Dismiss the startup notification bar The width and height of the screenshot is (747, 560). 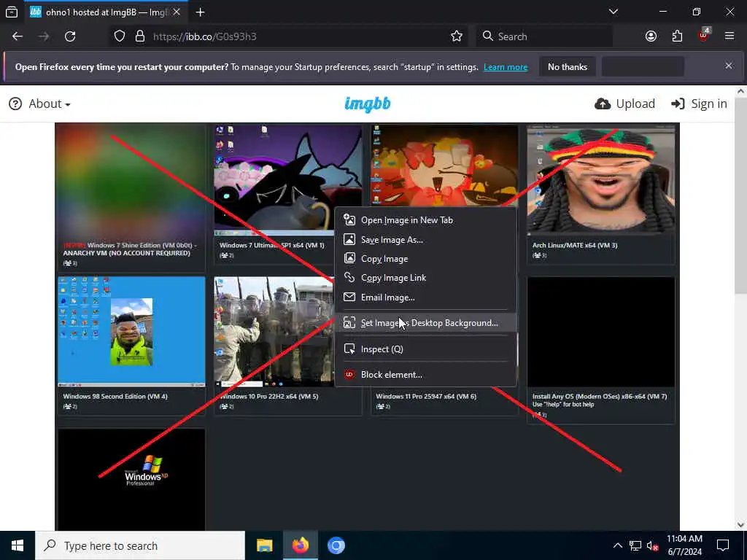[729, 66]
